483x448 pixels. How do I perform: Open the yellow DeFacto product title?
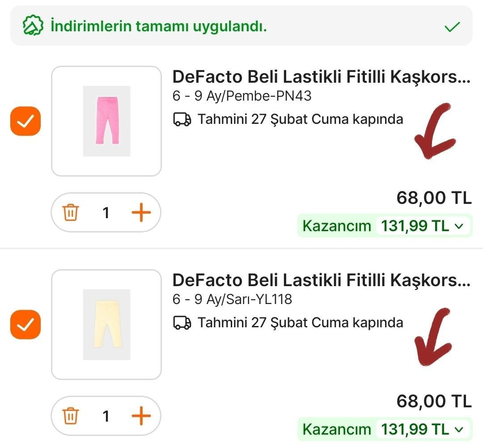[x=321, y=280]
